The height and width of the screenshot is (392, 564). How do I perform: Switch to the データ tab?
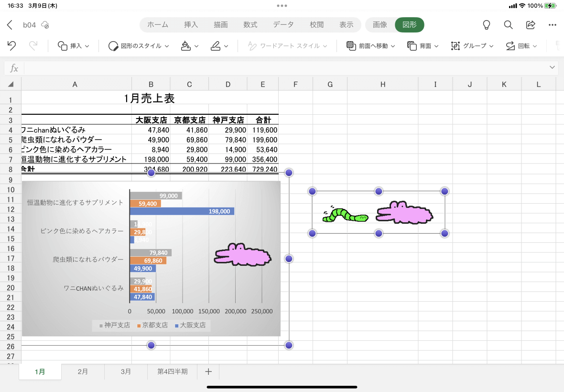pyautogui.click(x=283, y=25)
